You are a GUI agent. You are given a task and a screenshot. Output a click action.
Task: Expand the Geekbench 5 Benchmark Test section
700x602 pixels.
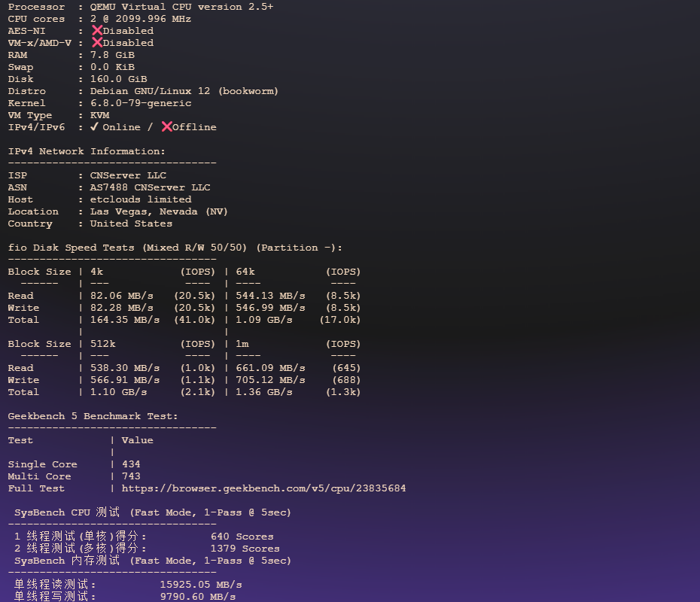92,415
